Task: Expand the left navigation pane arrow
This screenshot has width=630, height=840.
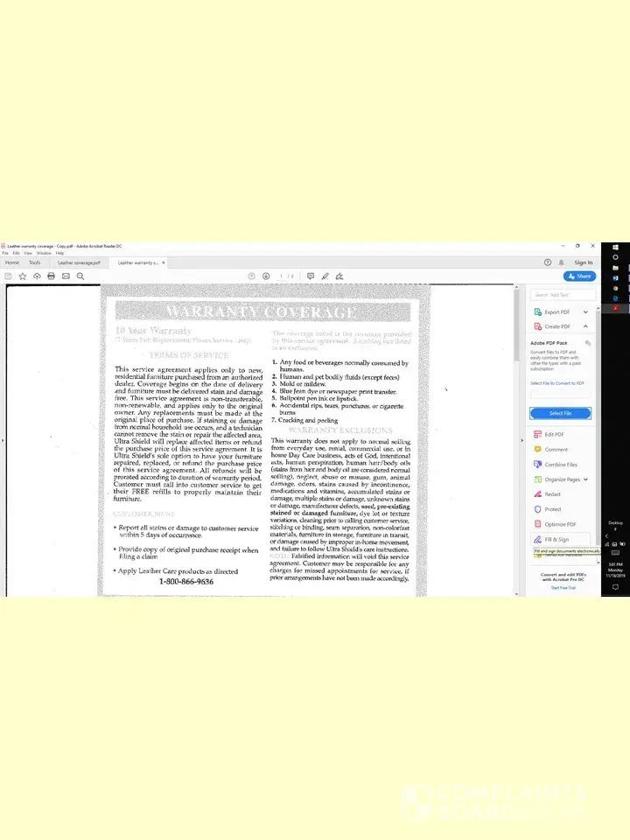Action: tap(3, 440)
